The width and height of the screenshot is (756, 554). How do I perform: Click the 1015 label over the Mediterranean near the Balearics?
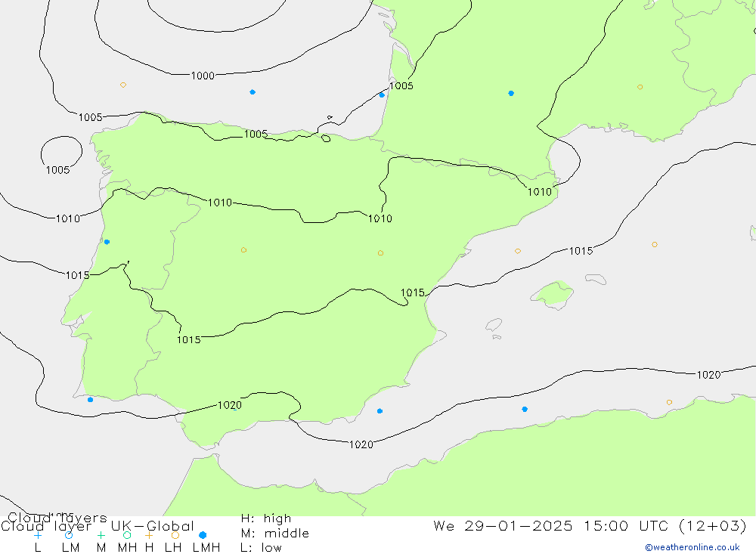(x=581, y=251)
